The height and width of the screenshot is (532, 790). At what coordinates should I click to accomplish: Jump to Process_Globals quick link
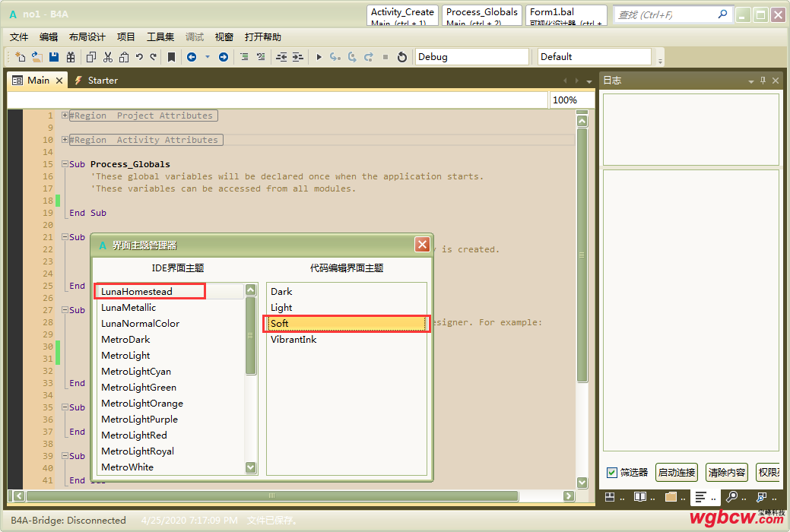coord(481,16)
